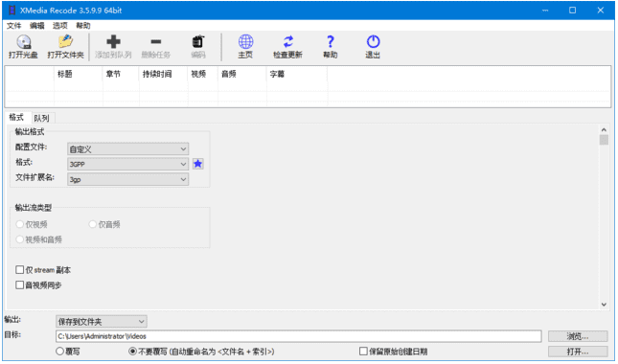
Task: Click 标题 column header
Action: (78, 74)
